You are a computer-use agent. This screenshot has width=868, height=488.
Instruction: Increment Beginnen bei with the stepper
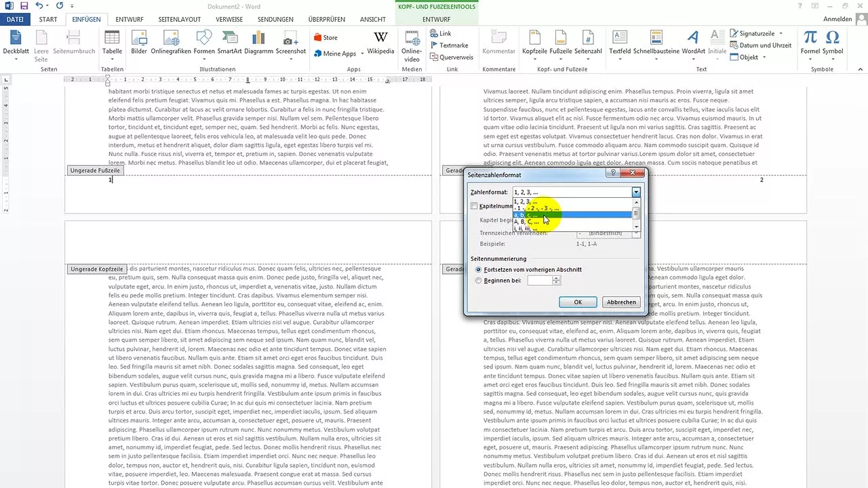tap(556, 278)
